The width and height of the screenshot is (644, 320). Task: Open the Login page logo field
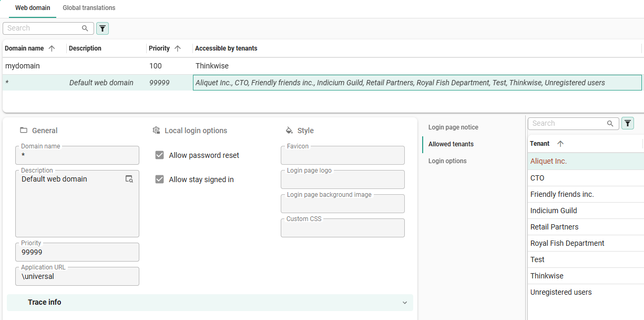click(342, 181)
